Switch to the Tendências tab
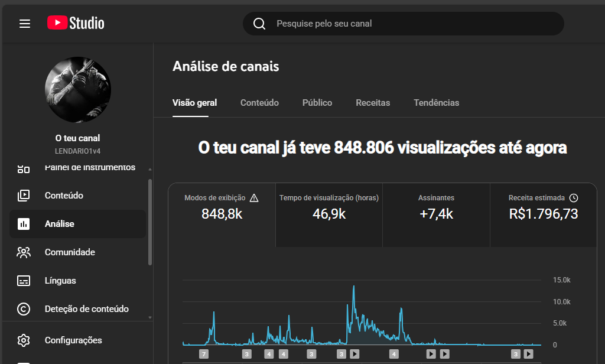This screenshot has height=364, width=605. (x=437, y=103)
